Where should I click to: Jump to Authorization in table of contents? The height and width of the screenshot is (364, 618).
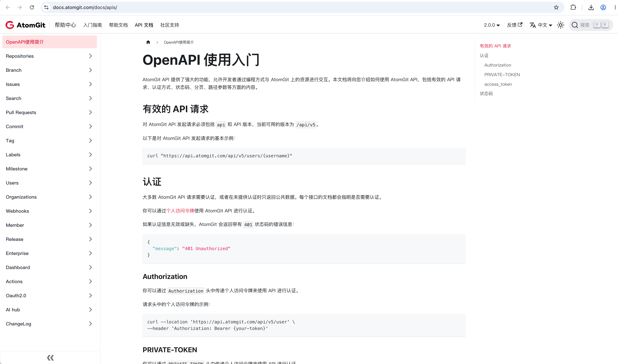point(498,65)
